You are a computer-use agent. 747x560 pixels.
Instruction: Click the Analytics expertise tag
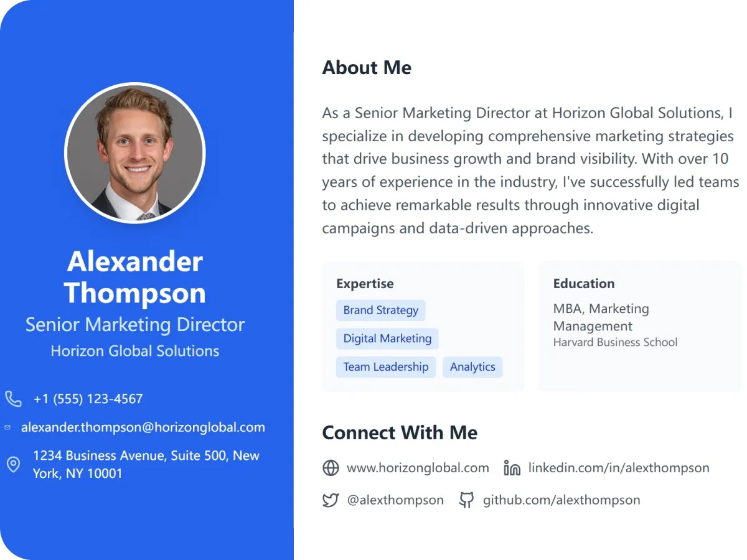pos(472,367)
